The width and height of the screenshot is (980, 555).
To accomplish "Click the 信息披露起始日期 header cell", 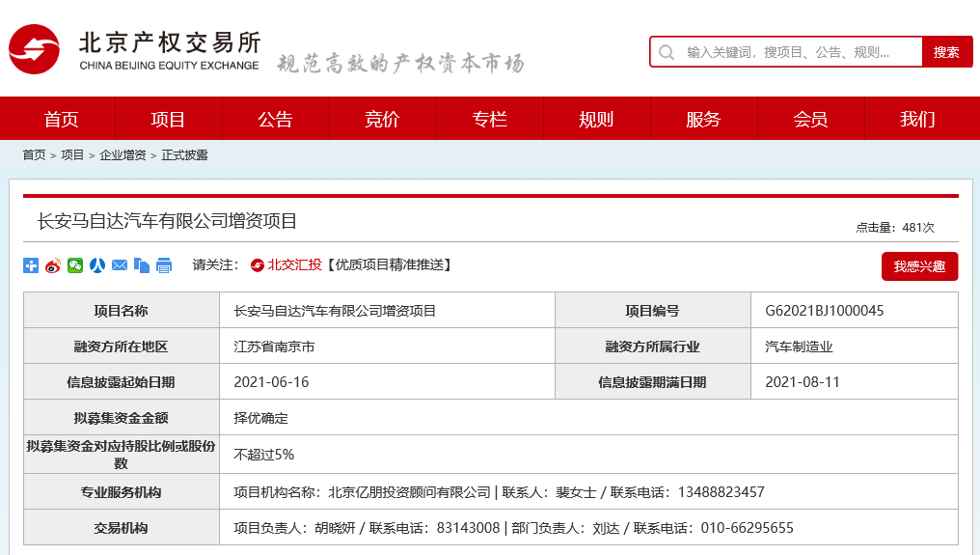I will coord(122,381).
